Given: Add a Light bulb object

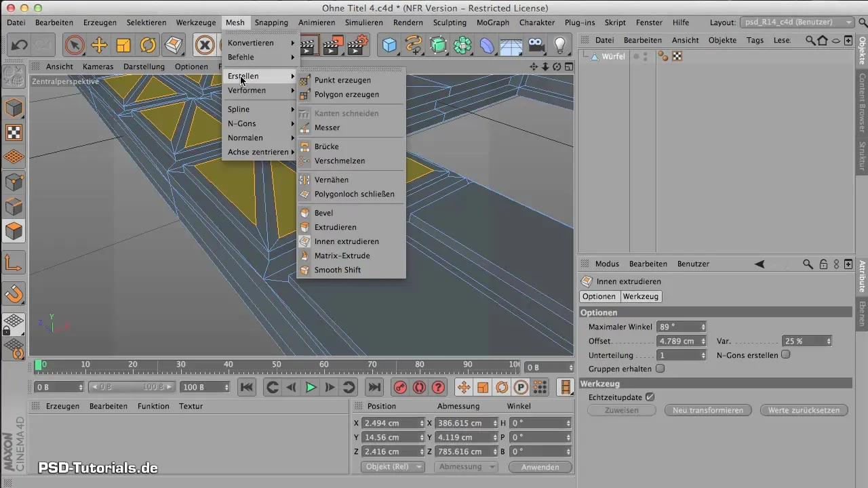Looking at the screenshot, I should click(560, 45).
